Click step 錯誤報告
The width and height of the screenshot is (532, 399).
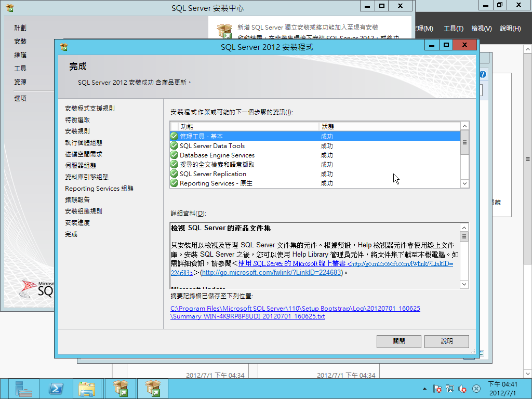77,199
